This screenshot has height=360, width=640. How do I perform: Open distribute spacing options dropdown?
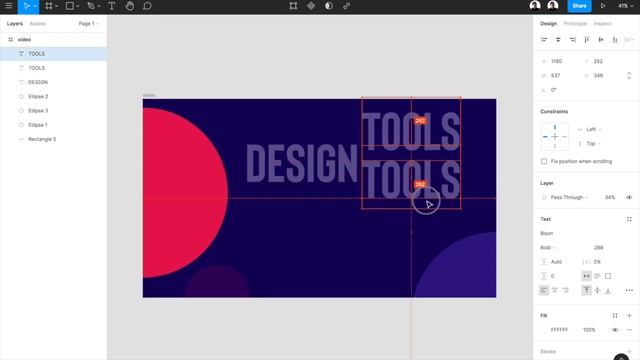629,40
